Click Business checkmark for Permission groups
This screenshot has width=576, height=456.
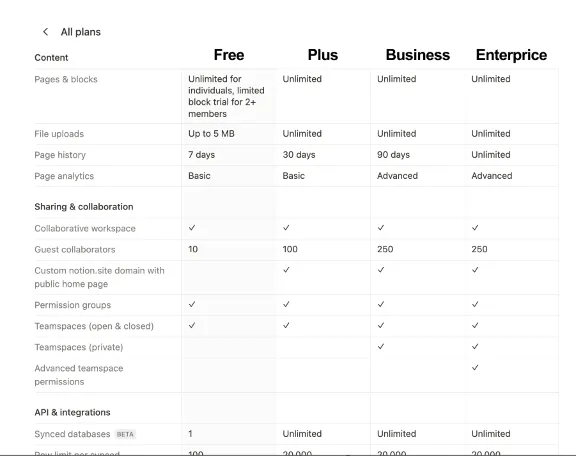point(381,304)
